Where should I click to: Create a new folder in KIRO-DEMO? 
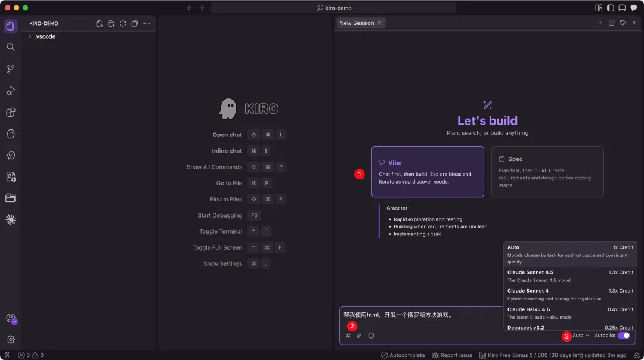coord(112,23)
